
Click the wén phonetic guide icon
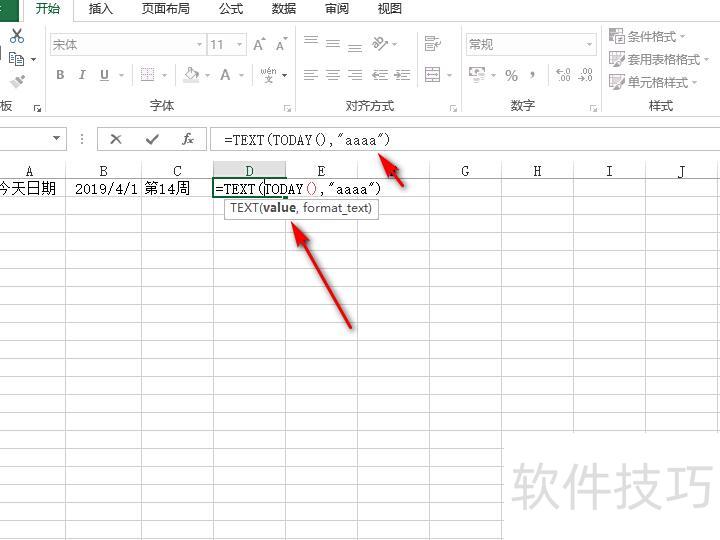pyautogui.click(x=269, y=74)
